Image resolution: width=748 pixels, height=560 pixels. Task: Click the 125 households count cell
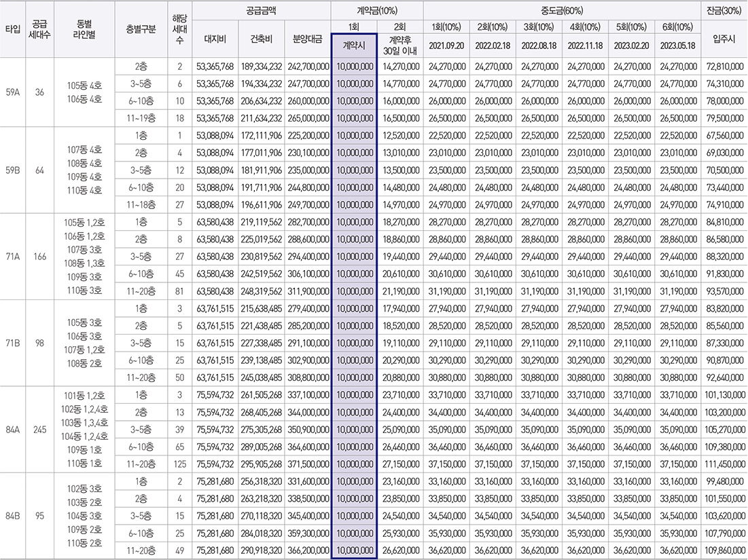[180, 464]
